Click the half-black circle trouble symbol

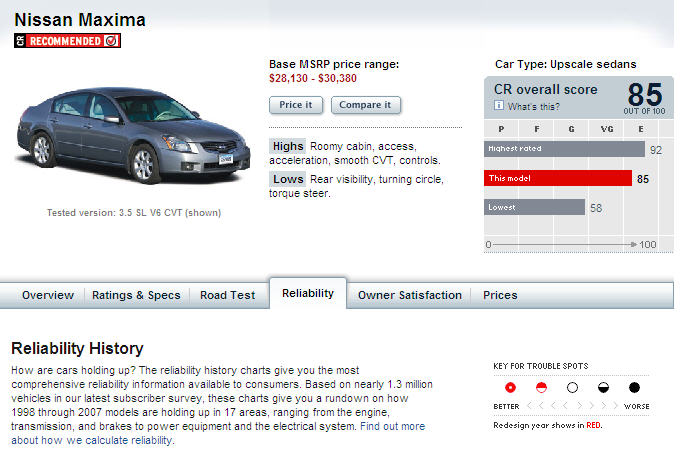603,387
